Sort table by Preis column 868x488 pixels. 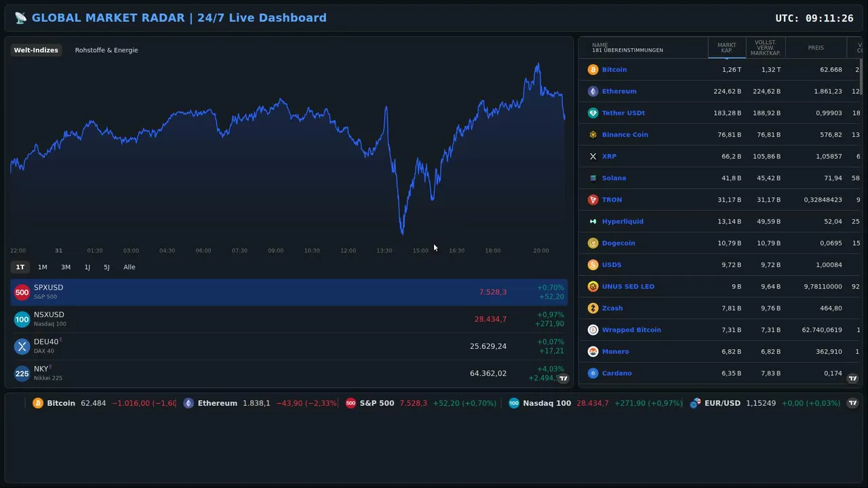(816, 48)
